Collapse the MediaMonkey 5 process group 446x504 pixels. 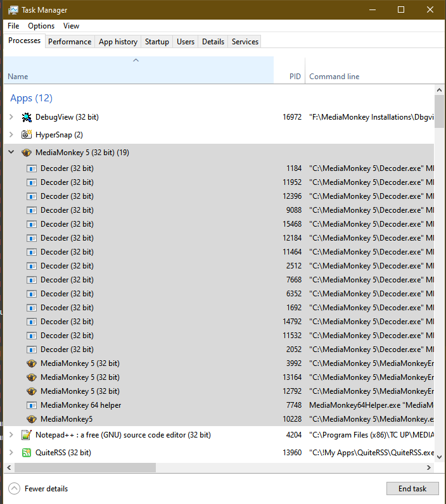coord(11,153)
